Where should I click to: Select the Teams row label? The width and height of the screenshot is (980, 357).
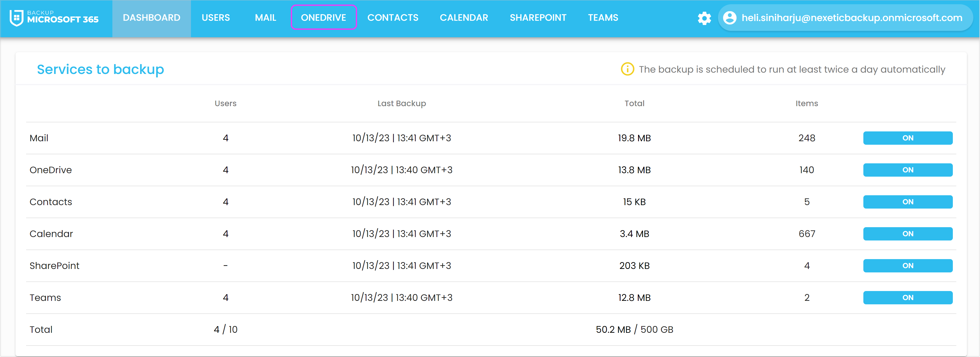[45, 298]
